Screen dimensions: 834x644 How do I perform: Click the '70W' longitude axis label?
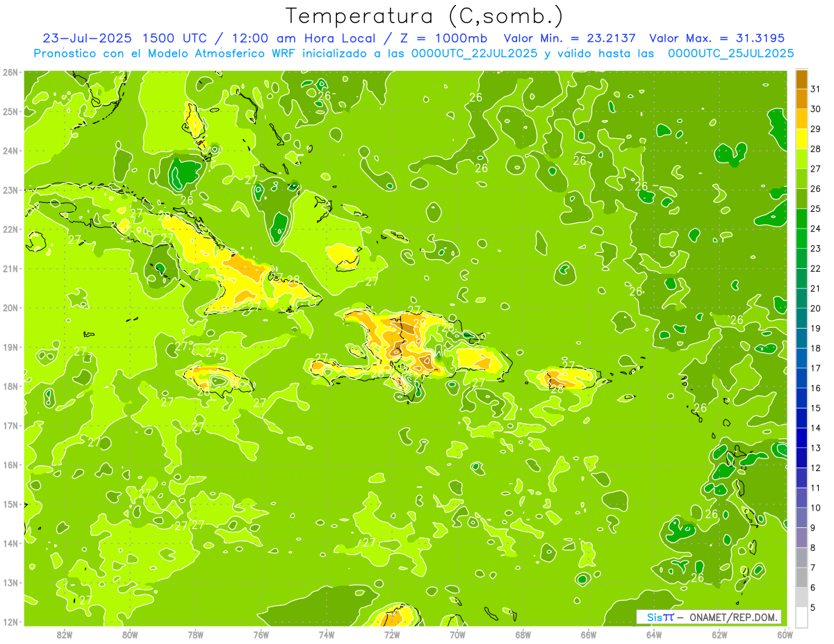tap(457, 634)
